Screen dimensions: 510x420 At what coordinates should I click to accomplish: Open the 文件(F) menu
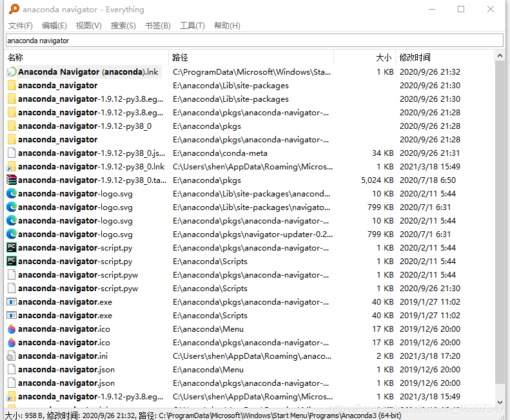tap(20, 26)
